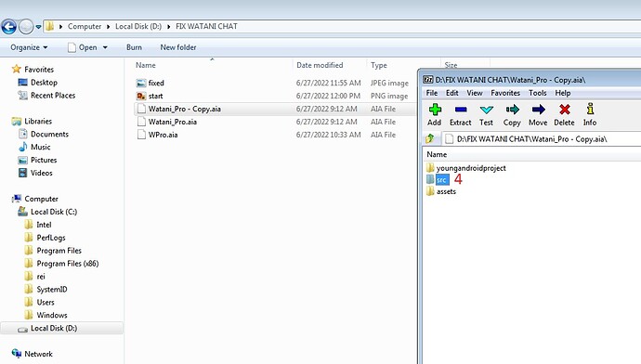Go up one folder level in 7-Zip
This screenshot has width=641, height=364.
tap(429, 139)
